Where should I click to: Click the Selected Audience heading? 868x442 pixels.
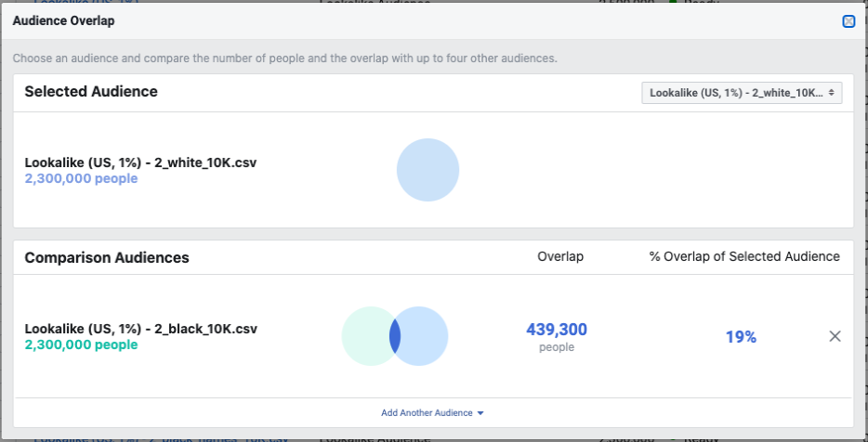click(x=91, y=91)
